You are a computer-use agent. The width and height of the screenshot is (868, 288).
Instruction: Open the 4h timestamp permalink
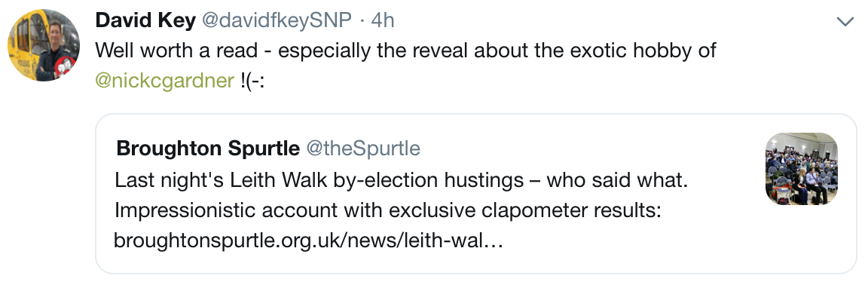pyautogui.click(x=382, y=20)
